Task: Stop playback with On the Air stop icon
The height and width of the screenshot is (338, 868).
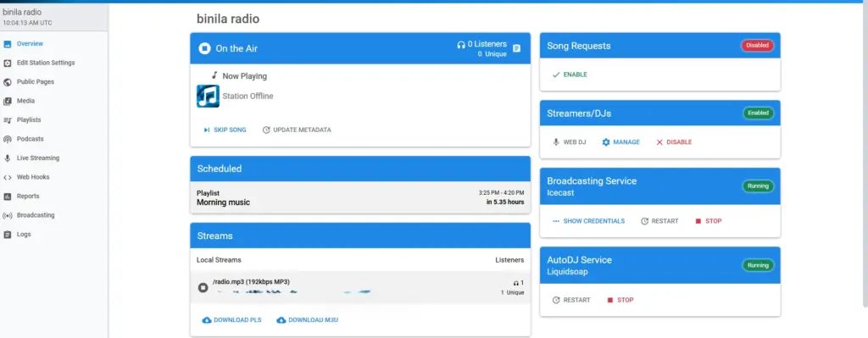Action: click(x=204, y=48)
